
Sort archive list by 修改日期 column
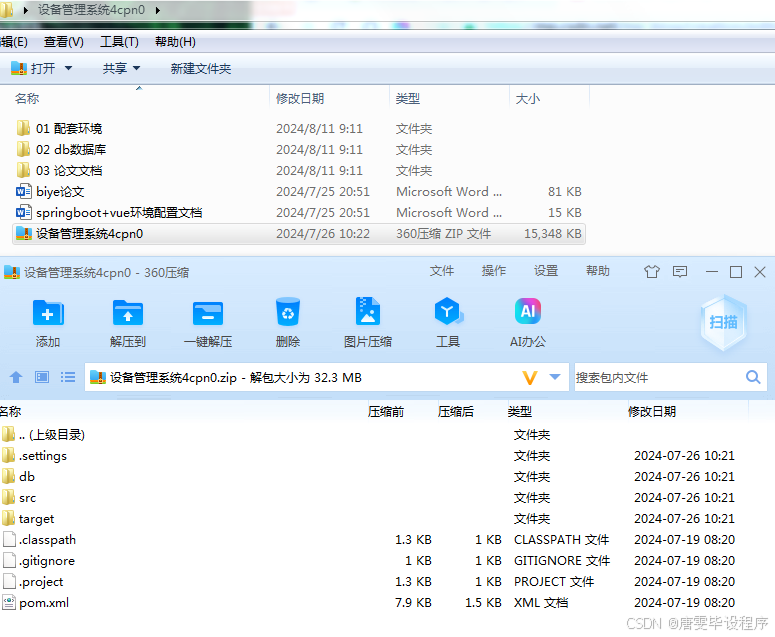[x=652, y=412]
